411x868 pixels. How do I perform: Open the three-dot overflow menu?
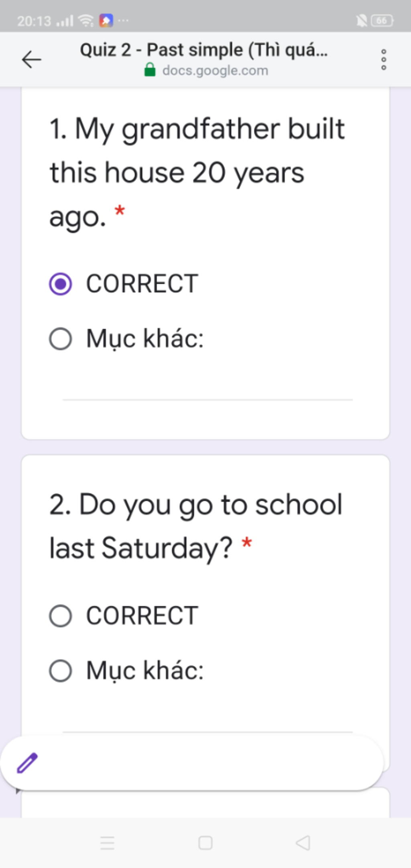pyautogui.click(x=384, y=60)
